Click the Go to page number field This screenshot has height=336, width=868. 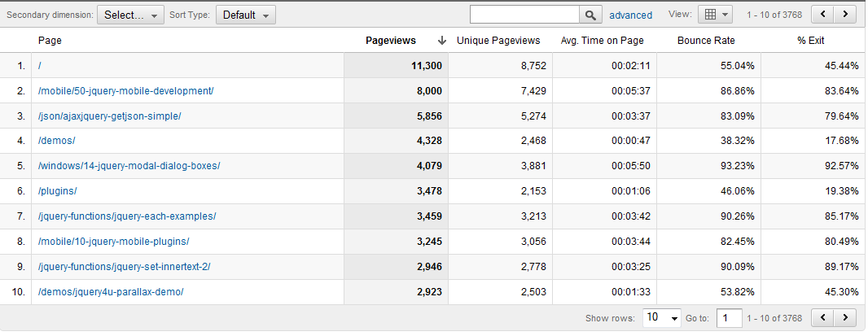click(x=729, y=317)
